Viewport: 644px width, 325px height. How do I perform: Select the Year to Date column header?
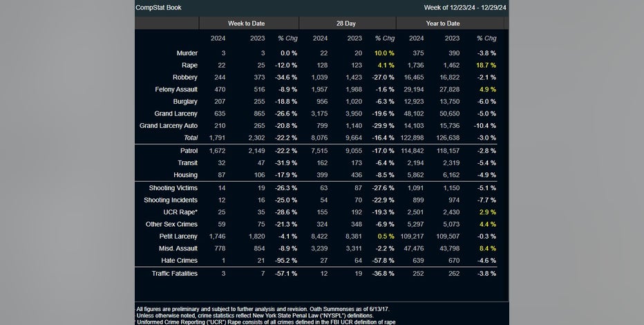tap(443, 24)
